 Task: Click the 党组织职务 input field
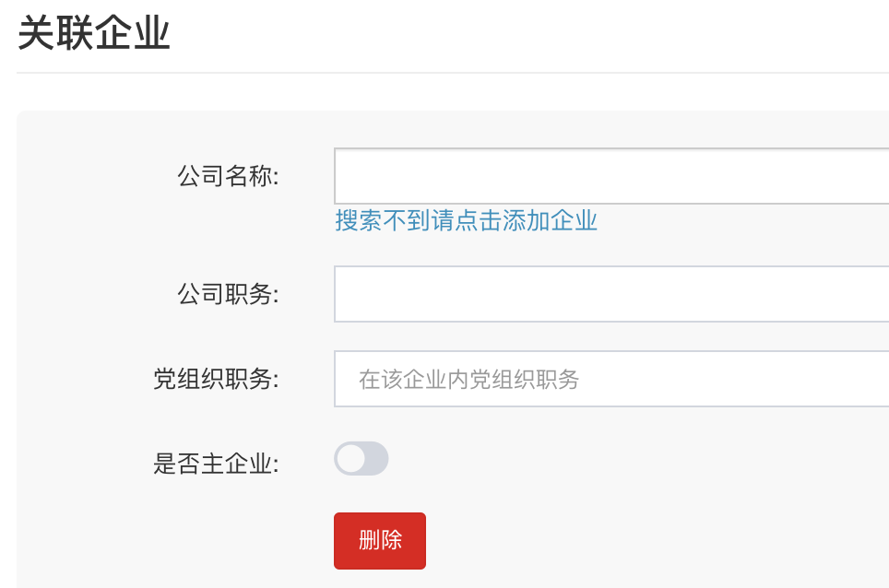click(610, 379)
